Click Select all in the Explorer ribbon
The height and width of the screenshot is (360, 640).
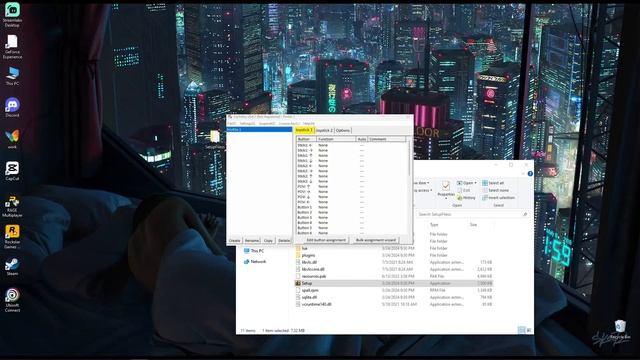coord(493,183)
